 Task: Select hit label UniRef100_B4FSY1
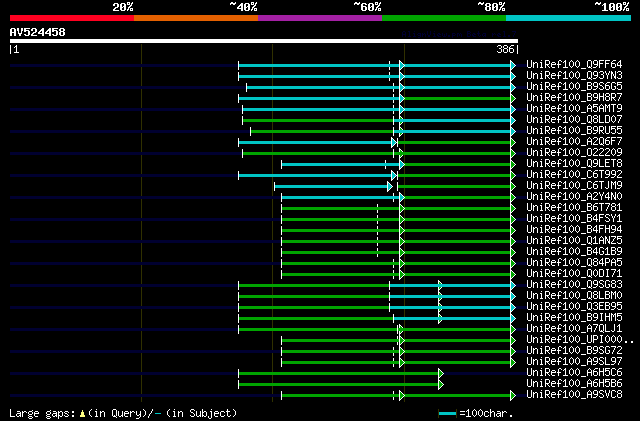574,219
